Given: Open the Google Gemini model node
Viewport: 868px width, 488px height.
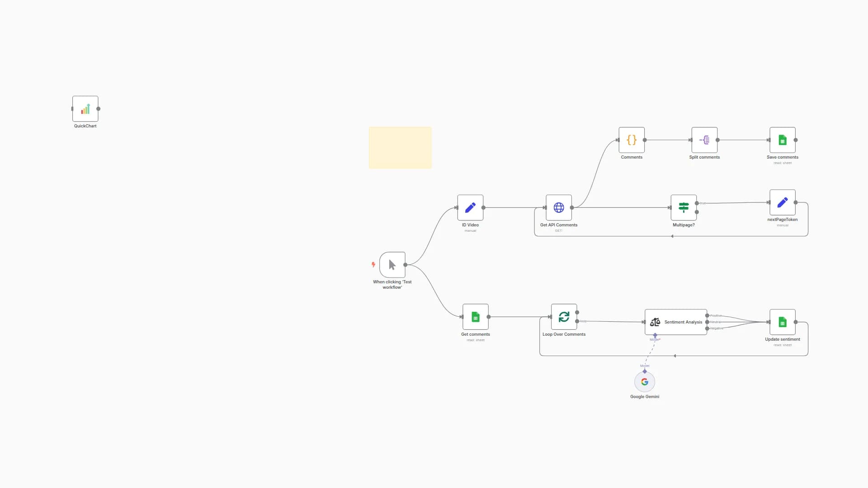Looking at the screenshot, I should pyautogui.click(x=645, y=382).
